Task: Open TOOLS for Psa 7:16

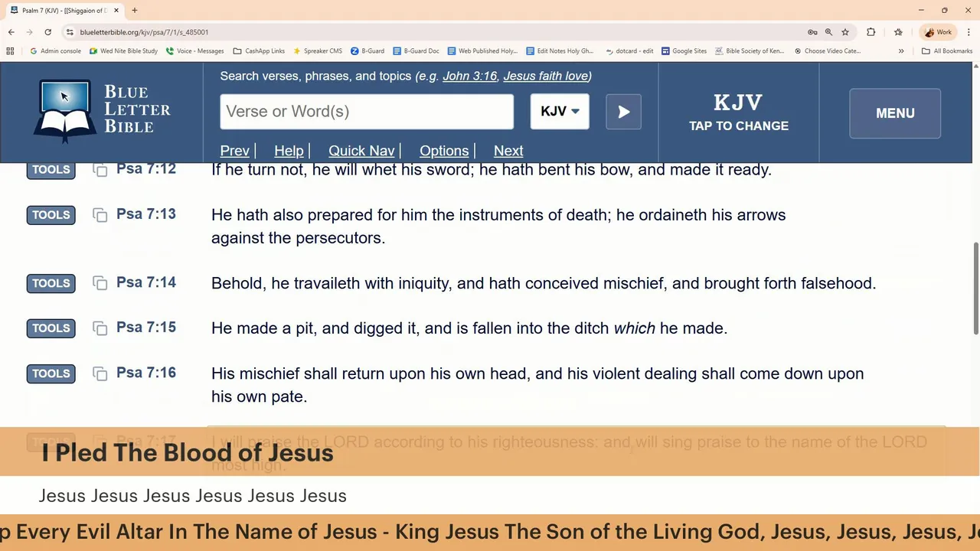Action: point(51,373)
